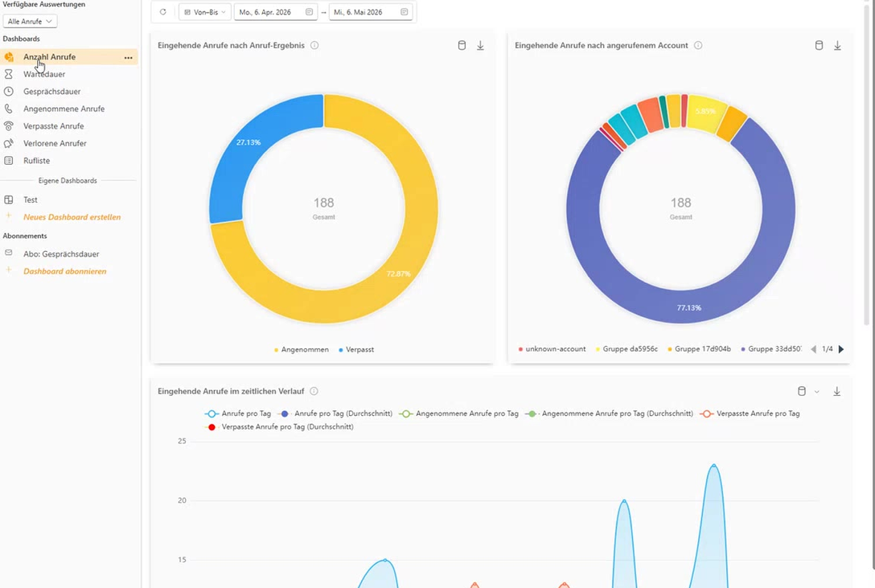Screen dimensions: 875x588
Task: Toggle Verpasste Anrufe pro Tag (Durchschnitt) series
Action: pos(279,427)
